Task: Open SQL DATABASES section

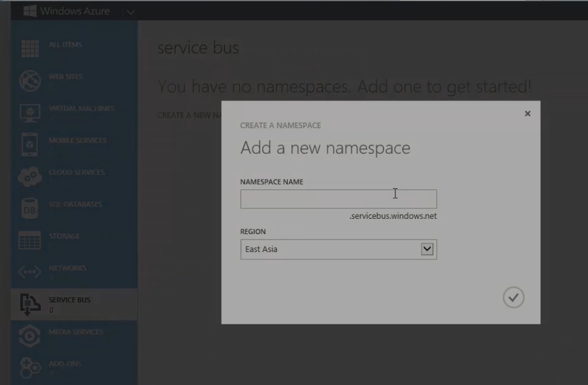Action: tap(75, 204)
